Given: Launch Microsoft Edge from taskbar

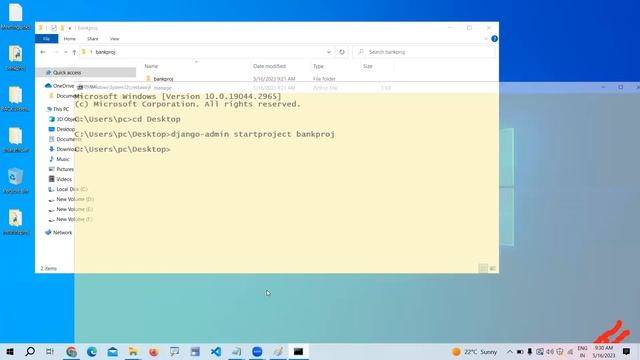Looking at the screenshot, I should 92,351.
